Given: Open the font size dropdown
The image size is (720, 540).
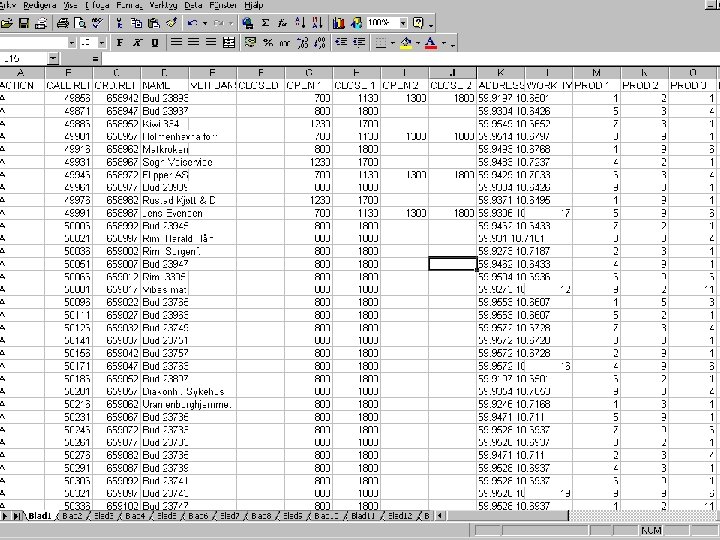Looking at the screenshot, I should point(102,43).
